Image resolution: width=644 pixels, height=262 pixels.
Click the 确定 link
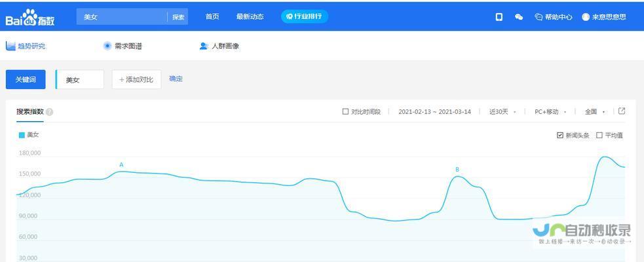176,79
